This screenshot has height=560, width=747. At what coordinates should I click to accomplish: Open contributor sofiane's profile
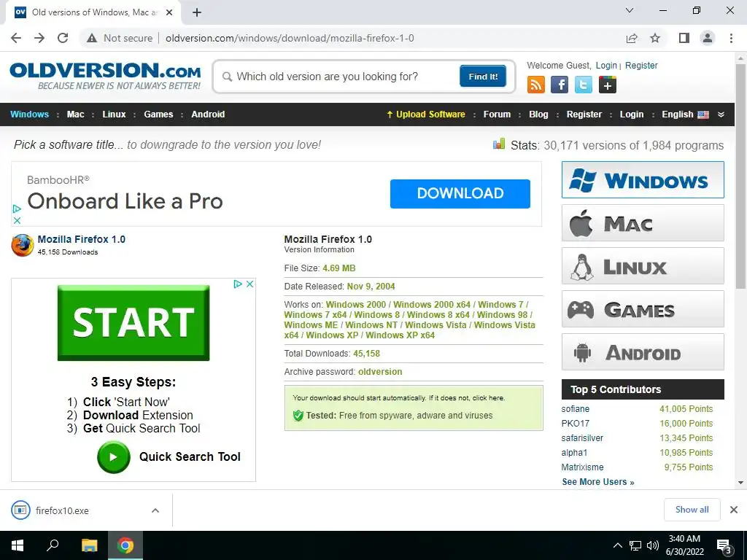(x=575, y=409)
